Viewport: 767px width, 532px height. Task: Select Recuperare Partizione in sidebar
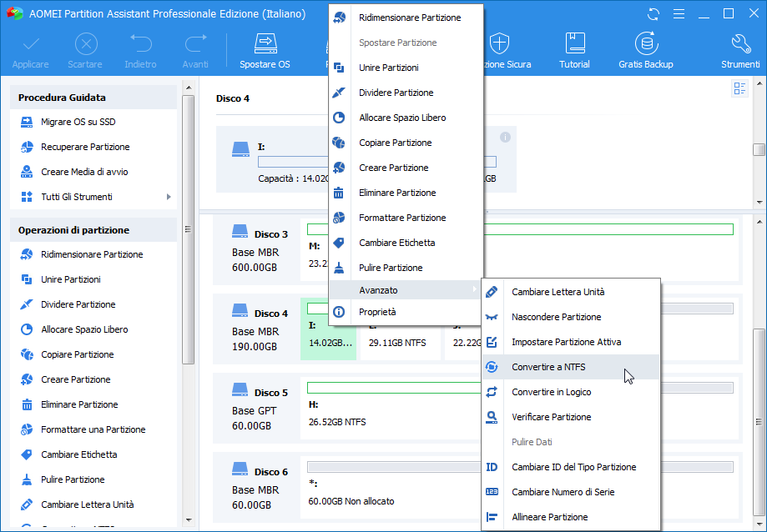84,147
